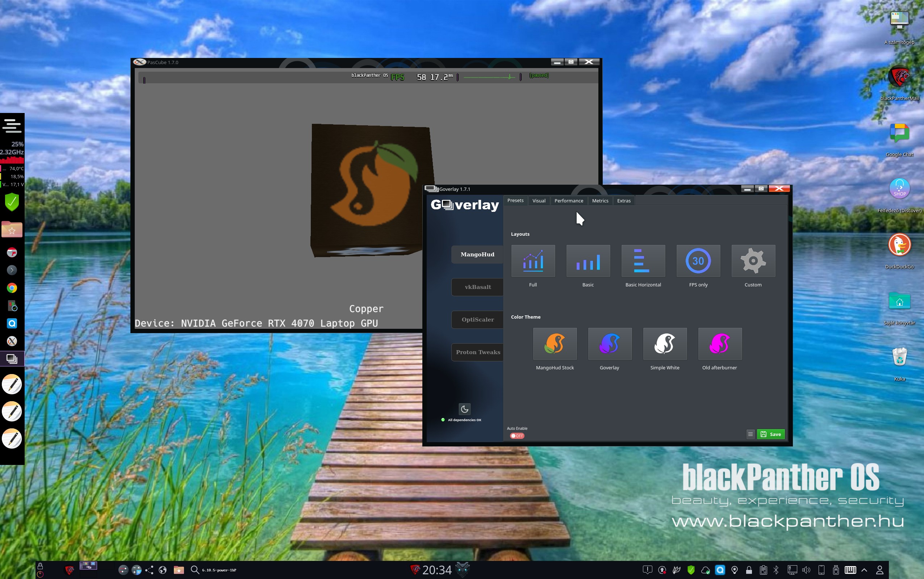Select the Old afterburner theme
924x579 pixels.
pos(719,344)
